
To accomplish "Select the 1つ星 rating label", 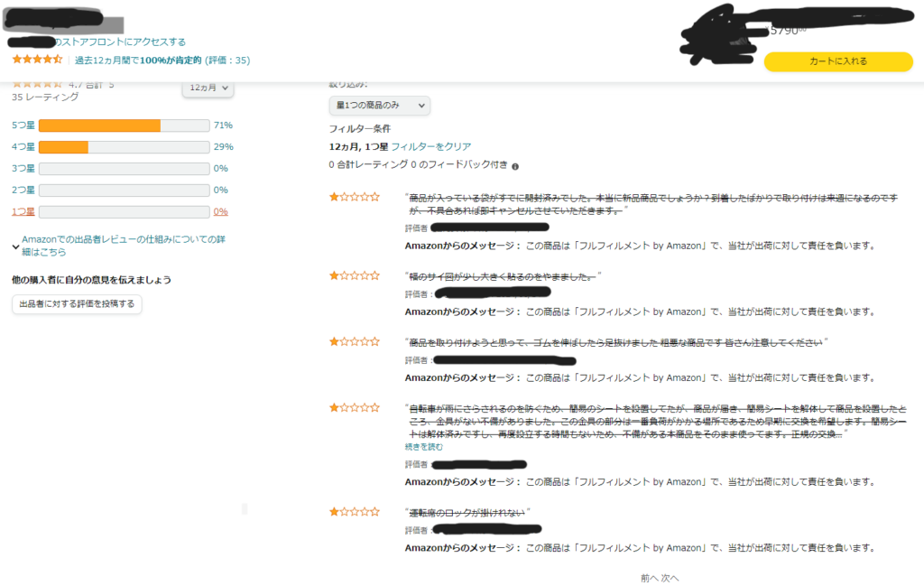I will [x=23, y=211].
